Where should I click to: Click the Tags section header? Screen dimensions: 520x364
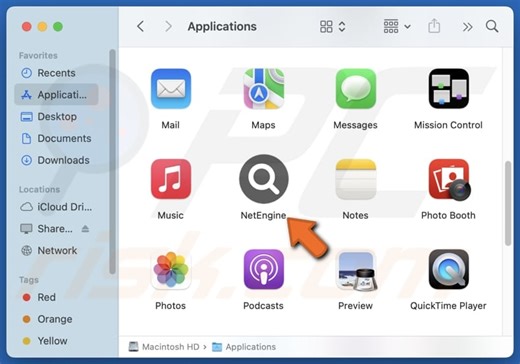29,280
